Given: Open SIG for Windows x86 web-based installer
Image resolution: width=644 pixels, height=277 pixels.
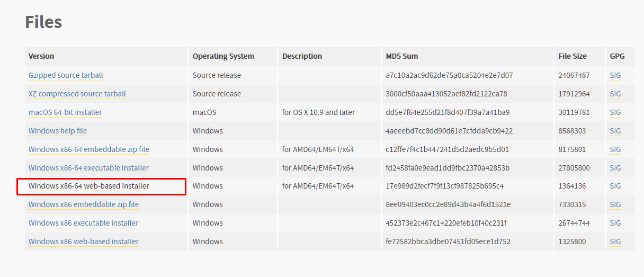Looking at the screenshot, I should [615, 242].
